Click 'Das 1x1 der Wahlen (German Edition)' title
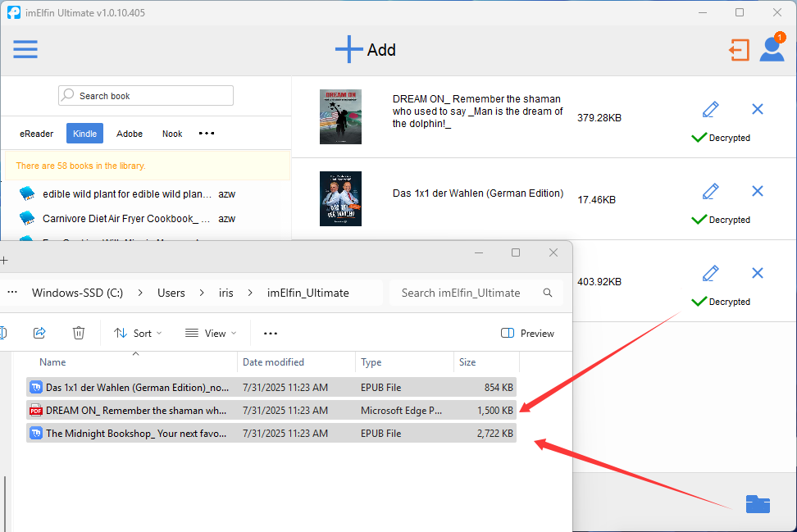This screenshot has height=532, width=797. (478, 193)
